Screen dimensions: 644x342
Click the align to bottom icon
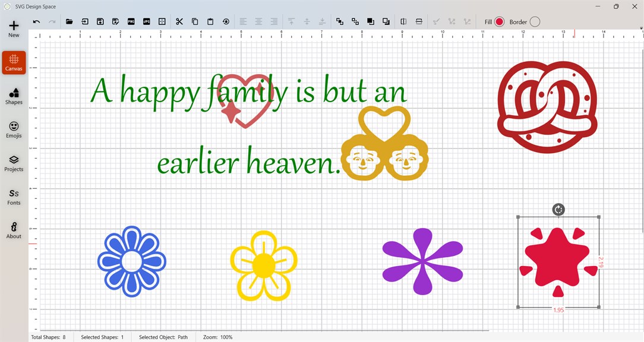point(323,22)
